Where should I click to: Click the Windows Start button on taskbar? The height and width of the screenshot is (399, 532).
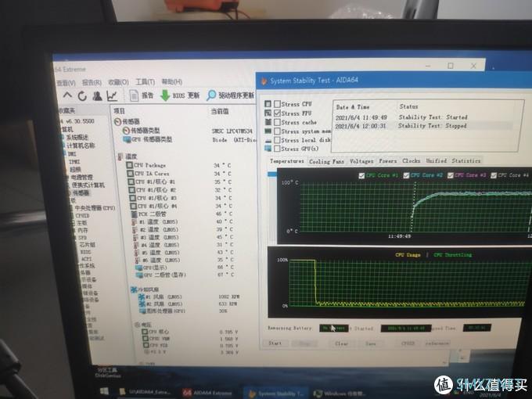[105, 390]
